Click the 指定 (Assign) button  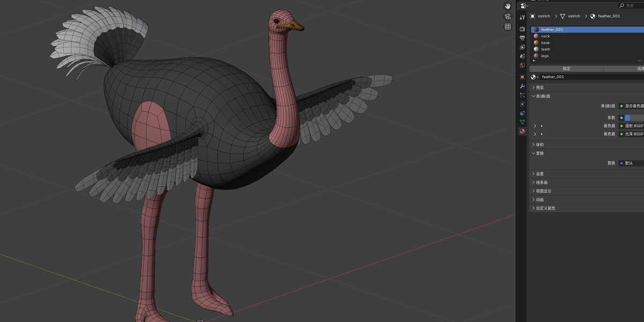(x=566, y=69)
